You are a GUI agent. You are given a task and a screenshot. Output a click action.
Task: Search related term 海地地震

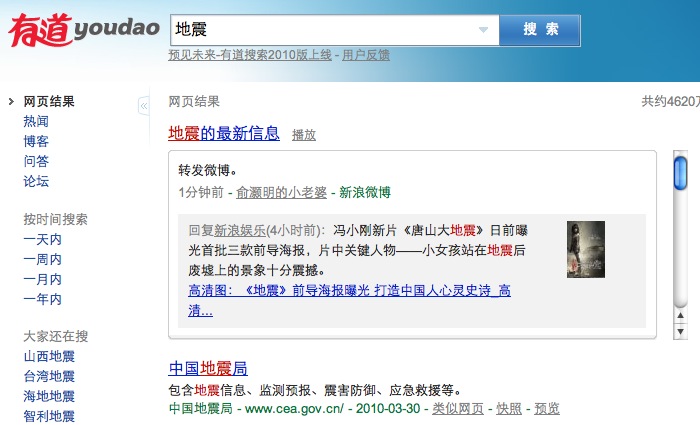[x=49, y=396]
